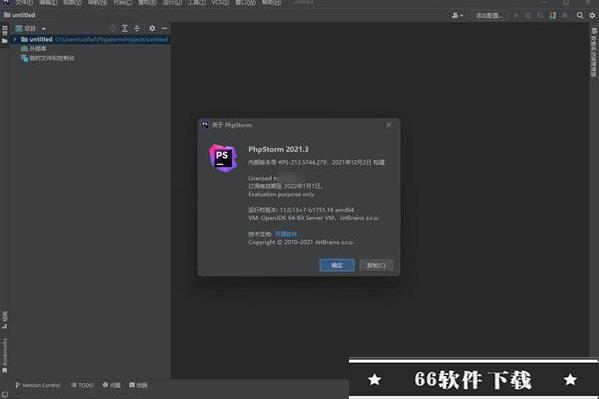
Task: Open the right side vertical tool window tab
Action: (x=594, y=52)
